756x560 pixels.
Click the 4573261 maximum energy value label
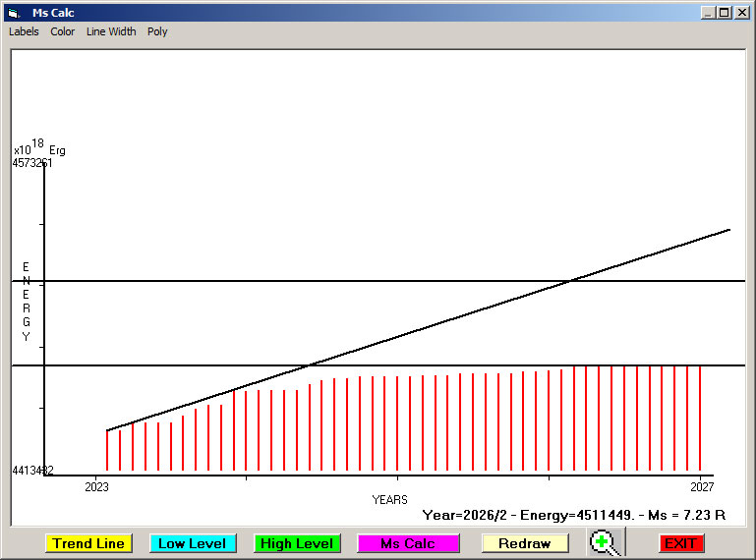[x=32, y=163]
